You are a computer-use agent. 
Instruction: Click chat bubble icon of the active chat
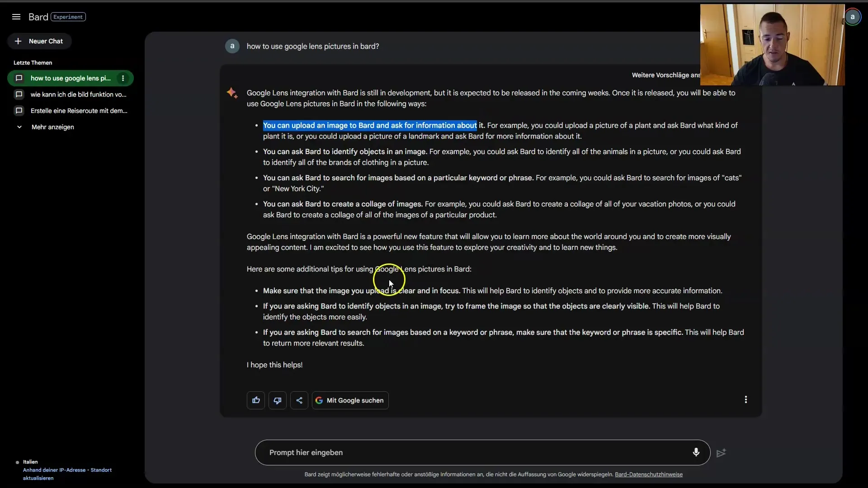coord(19,78)
